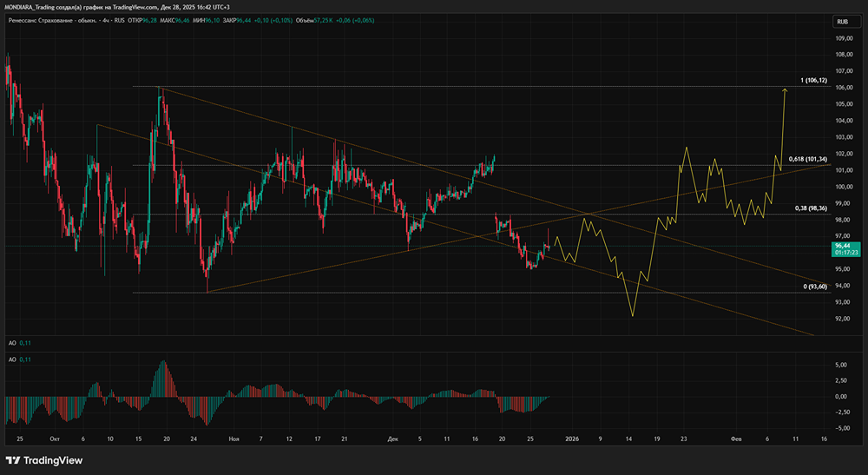This screenshot has width=868, height=475.
Task: Click 105,00 on the price scale
Action: (x=844, y=104)
